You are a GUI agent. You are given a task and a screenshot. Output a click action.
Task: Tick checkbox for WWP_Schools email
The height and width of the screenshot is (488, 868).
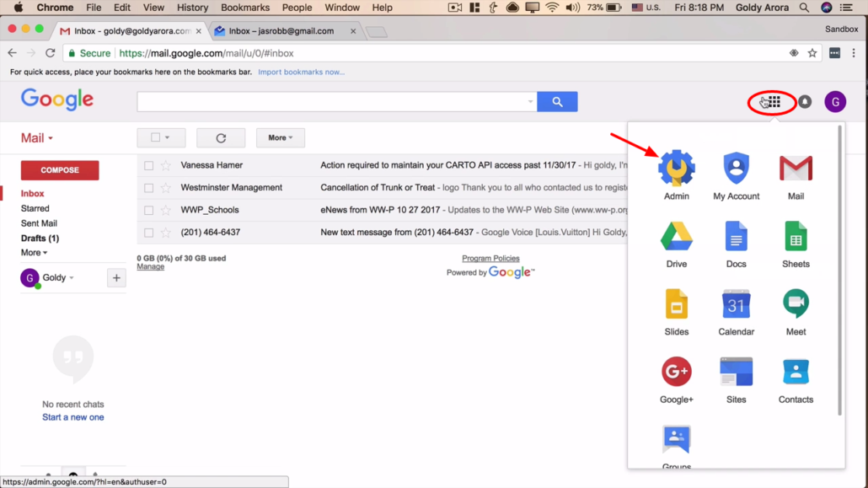tap(148, 211)
